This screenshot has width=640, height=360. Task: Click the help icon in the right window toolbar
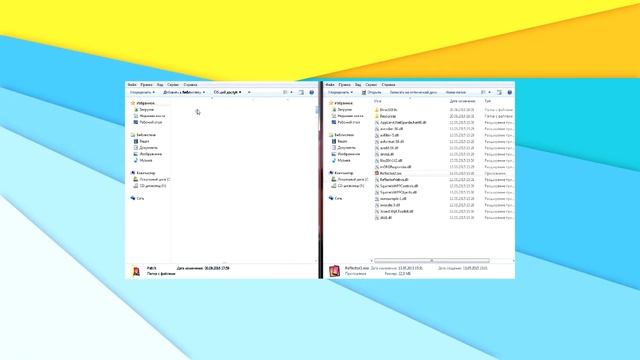[x=509, y=93]
